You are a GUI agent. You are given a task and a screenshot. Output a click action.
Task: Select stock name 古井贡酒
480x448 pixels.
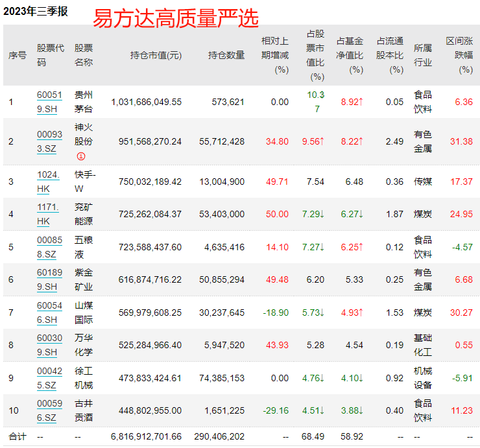coord(84,410)
